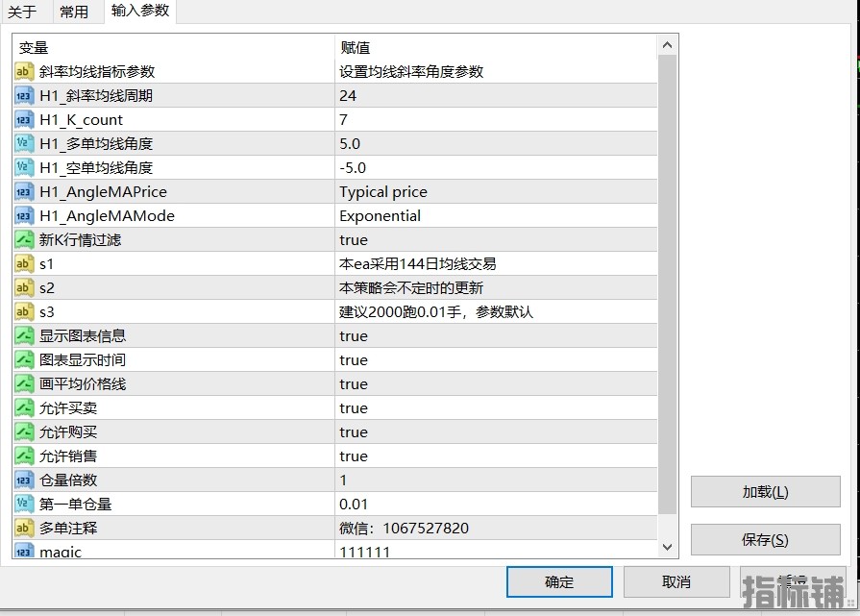Open the Typical price value dropdown
The height and width of the screenshot is (616, 860).
pyautogui.click(x=496, y=191)
